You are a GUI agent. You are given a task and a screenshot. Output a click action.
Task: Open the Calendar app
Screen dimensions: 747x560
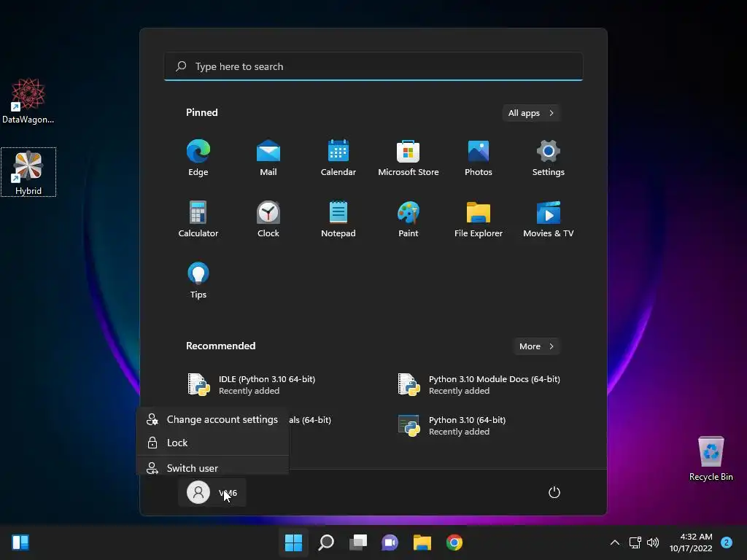pyautogui.click(x=338, y=158)
